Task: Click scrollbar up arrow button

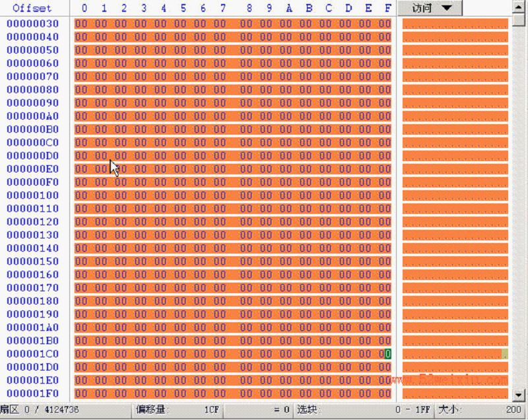Action: (518, 7)
